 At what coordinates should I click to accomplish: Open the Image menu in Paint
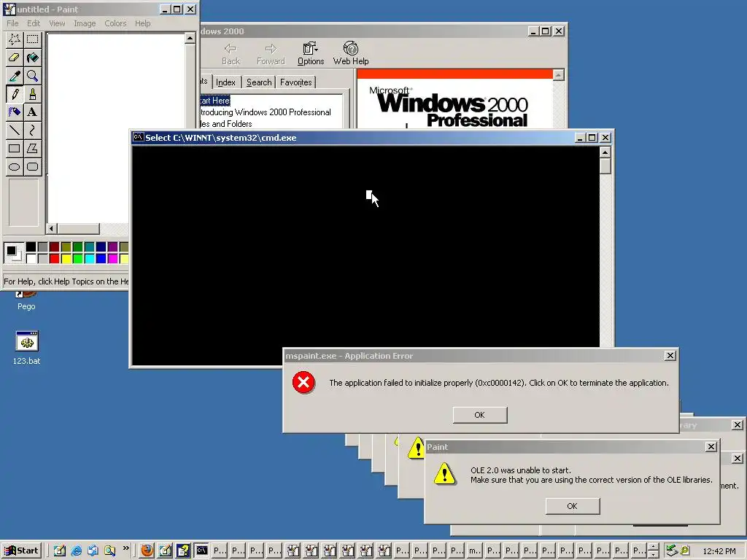pyautogui.click(x=85, y=23)
